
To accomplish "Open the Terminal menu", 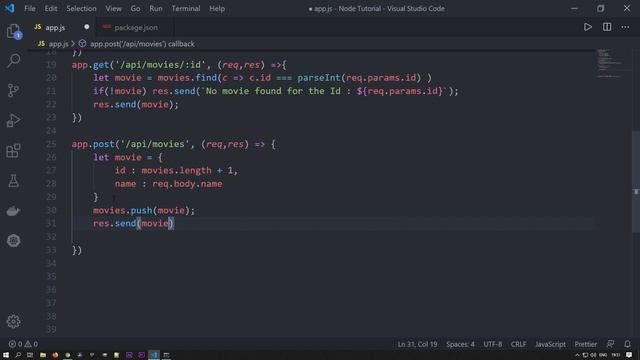I will (186, 9).
